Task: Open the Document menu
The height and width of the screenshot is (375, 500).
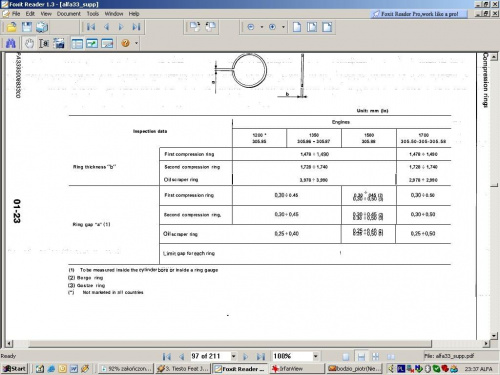Action: tap(69, 14)
